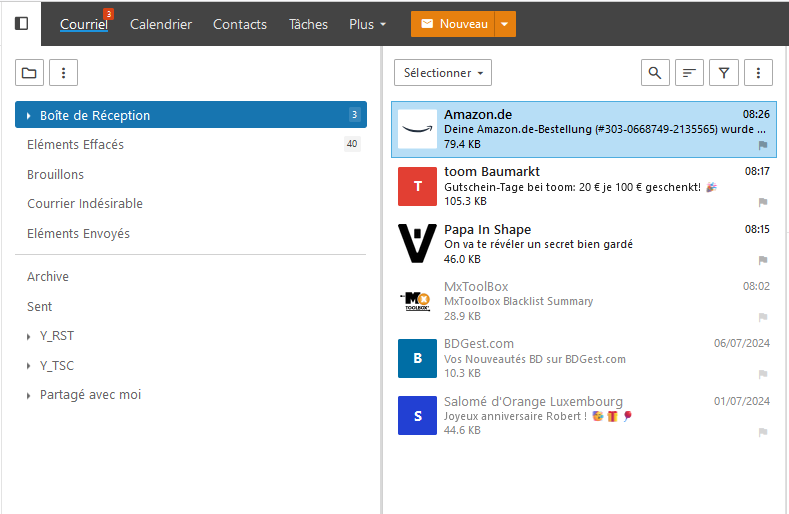Open folder options three-dot menu
This screenshot has width=789, height=514.
(63, 72)
